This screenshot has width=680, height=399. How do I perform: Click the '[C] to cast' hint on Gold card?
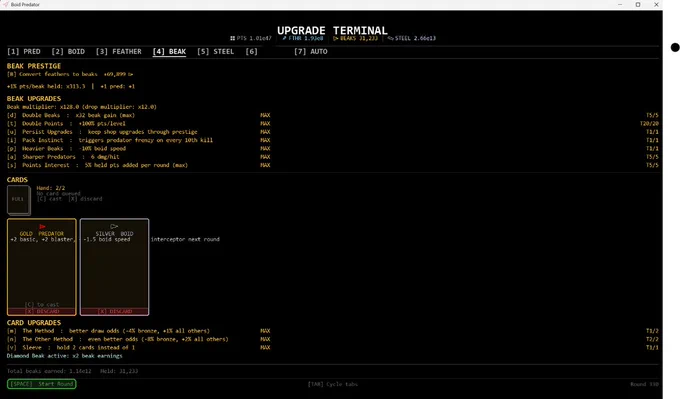pos(42,304)
